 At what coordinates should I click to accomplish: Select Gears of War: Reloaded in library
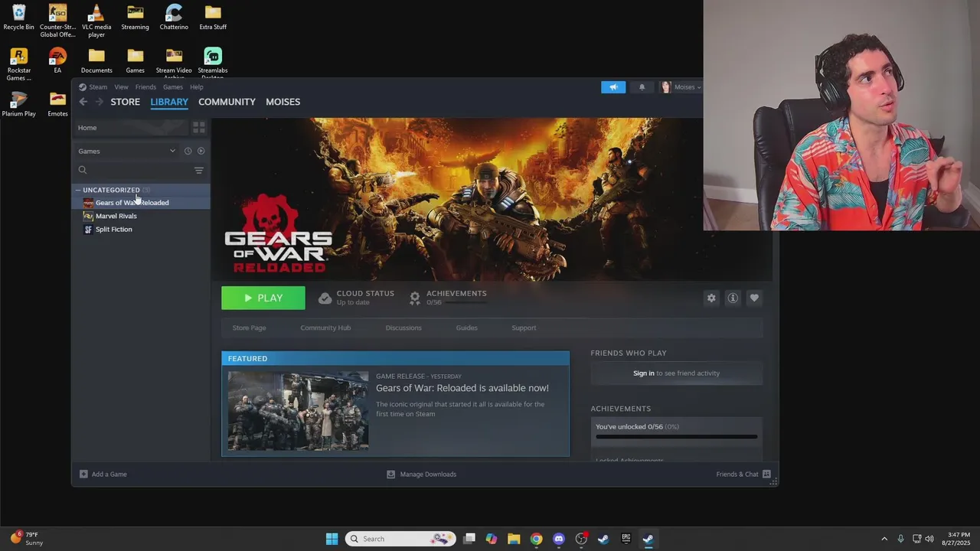142,203
